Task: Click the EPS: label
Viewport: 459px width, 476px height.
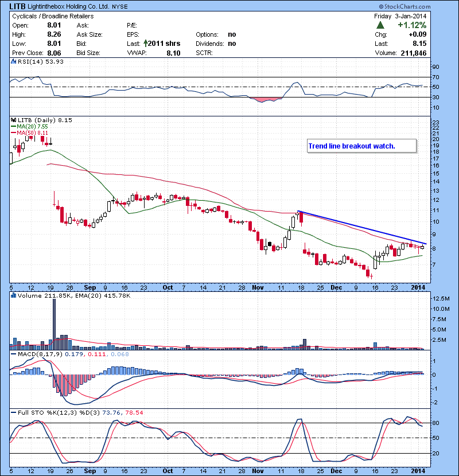Action: click(x=133, y=34)
